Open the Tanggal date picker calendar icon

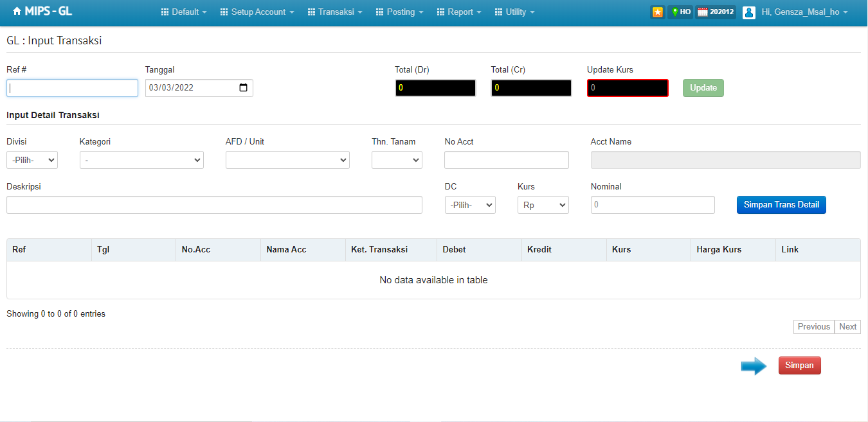pyautogui.click(x=243, y=88)
